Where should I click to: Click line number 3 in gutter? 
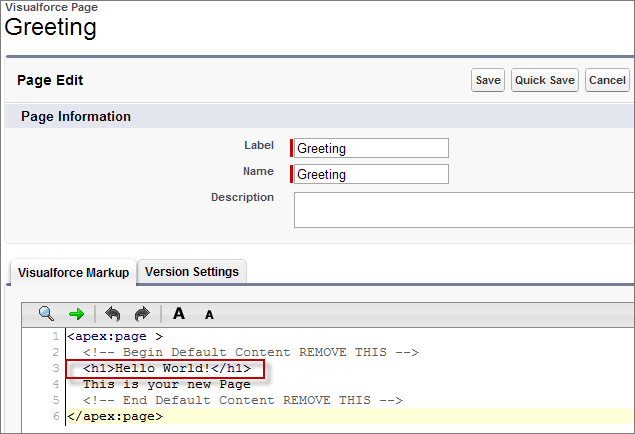point(55,368)
